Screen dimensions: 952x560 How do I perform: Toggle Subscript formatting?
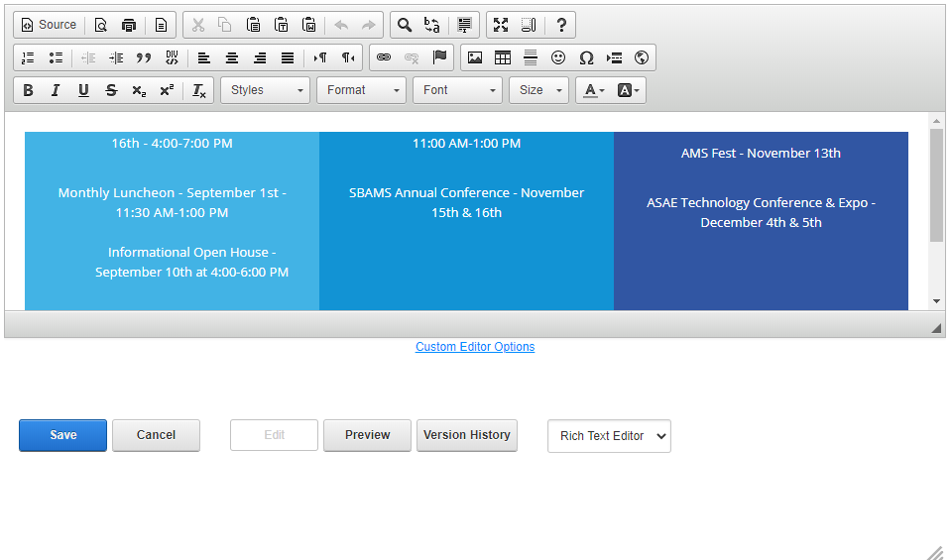(139, 90)
